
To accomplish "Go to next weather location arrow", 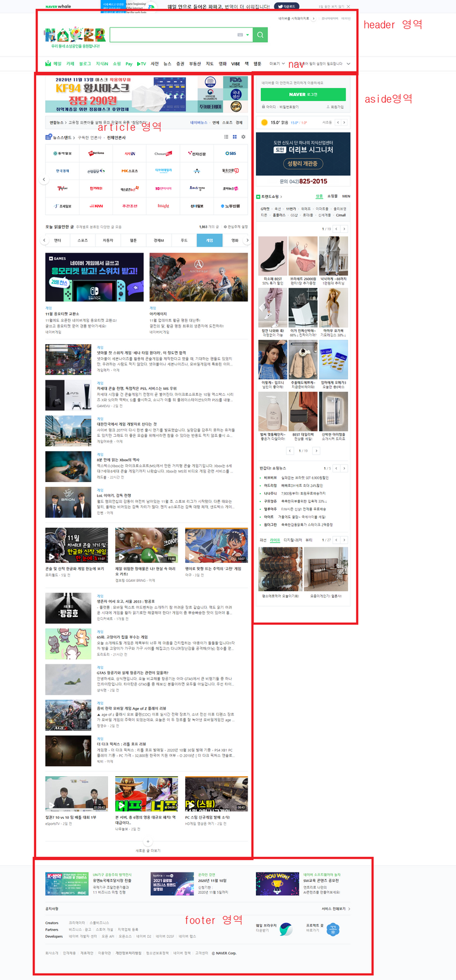I will 344,122.
